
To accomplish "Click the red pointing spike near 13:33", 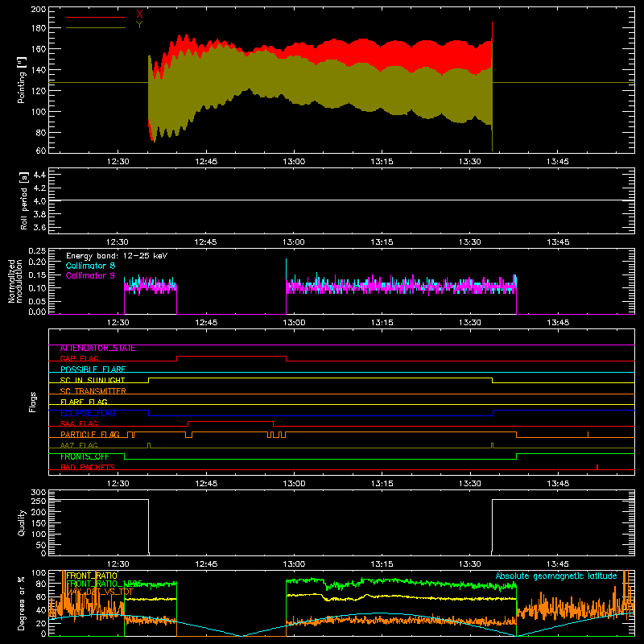I will pyautogui.click(x=492, y=31).
